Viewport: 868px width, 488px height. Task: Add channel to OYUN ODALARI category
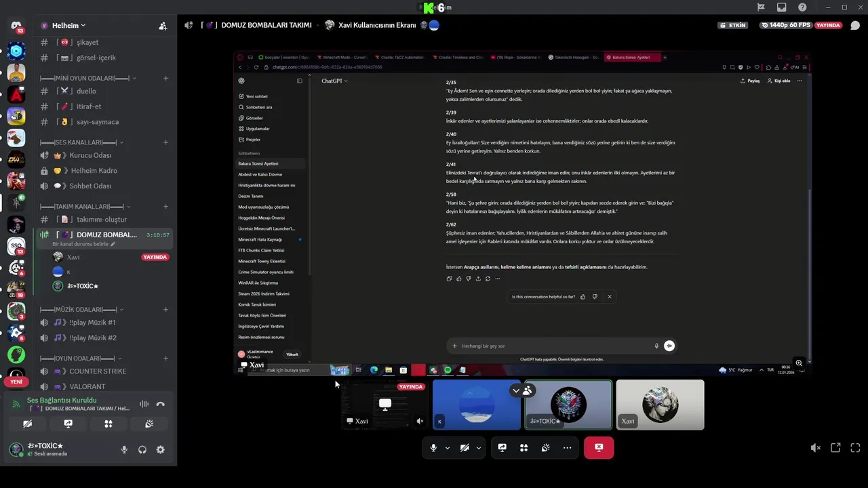click(165, 358)
